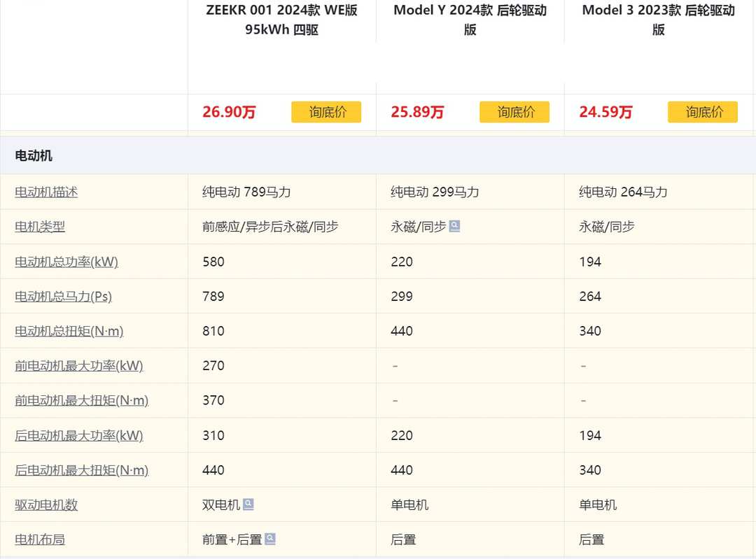
Task: Click 340 in the 后电动机最大扭矩 row
Action: pyautogui.click(x=590, y=470)
